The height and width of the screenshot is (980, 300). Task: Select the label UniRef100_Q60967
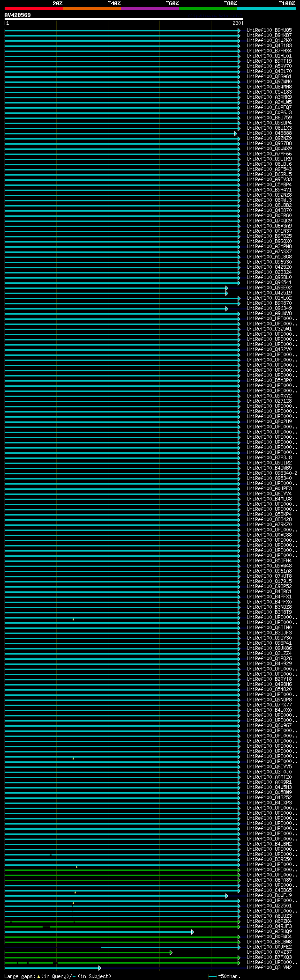pos(269,726)
